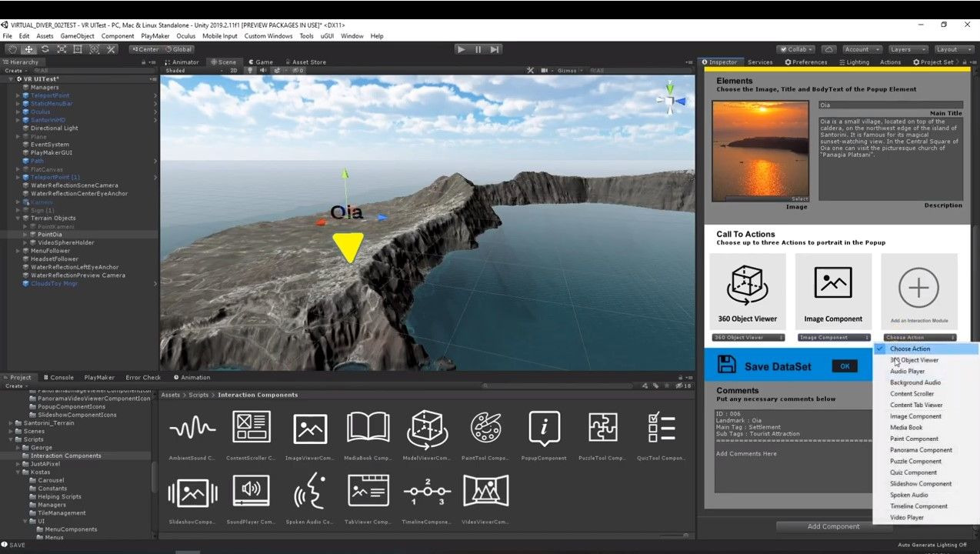Open the Collab dropdown

pos(795,49)
